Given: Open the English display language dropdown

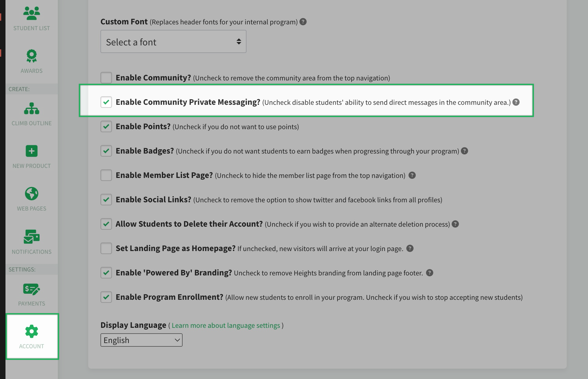Looking at the screenshot, I should point(142,340).
